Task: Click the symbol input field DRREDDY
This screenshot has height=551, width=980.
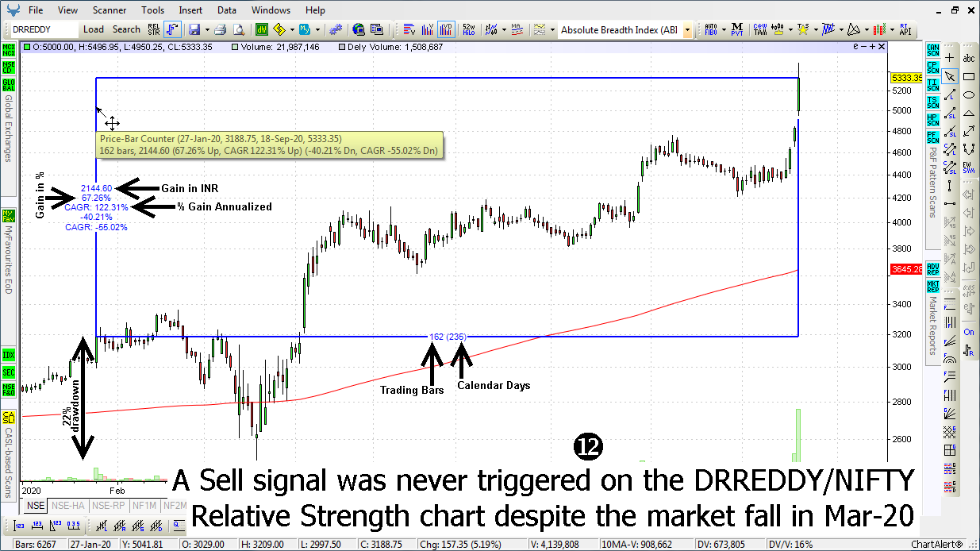Action: [44, 29]
